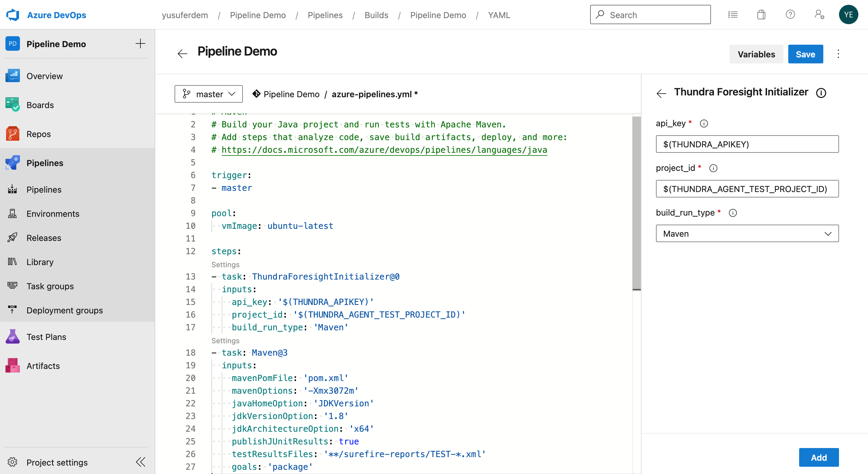Click the Add button
Image resolution: width=868 pixels, height=474 pixels.
(819, 457)
